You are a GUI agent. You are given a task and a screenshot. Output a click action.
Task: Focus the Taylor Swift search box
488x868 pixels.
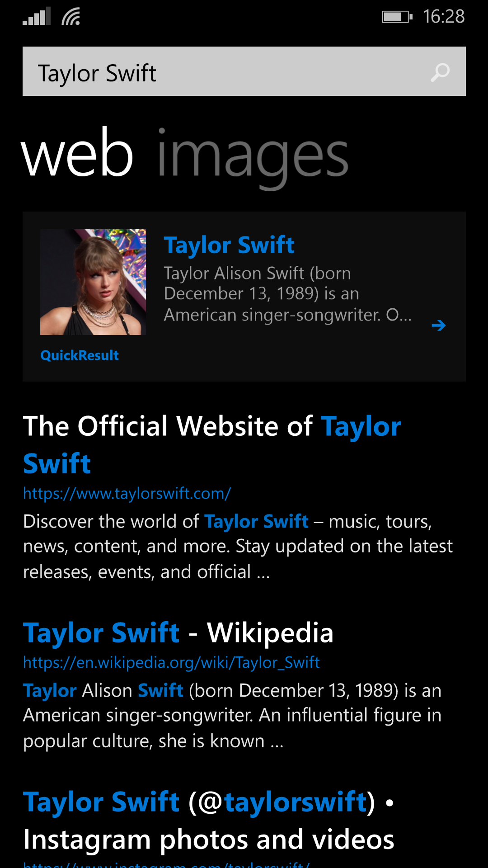(244, 71)
